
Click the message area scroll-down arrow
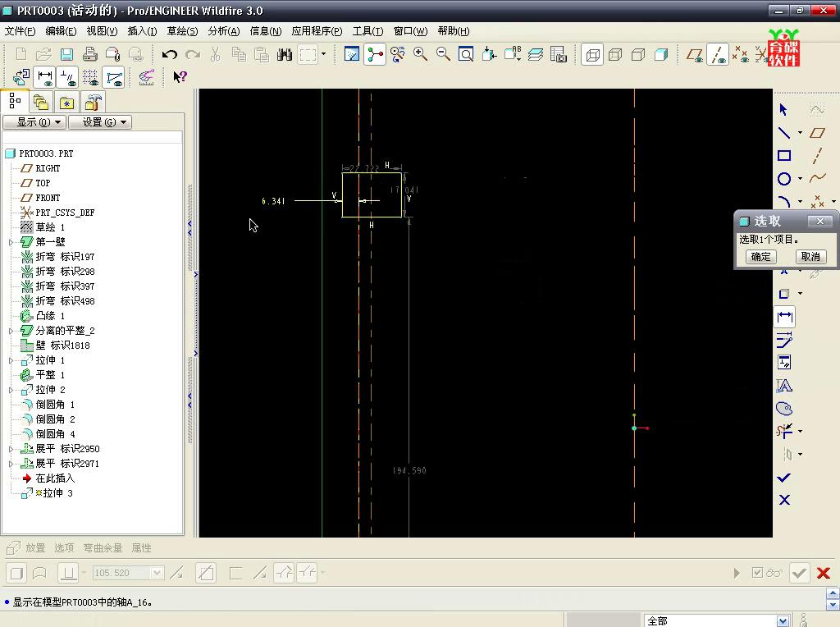[x=833, y=605]
